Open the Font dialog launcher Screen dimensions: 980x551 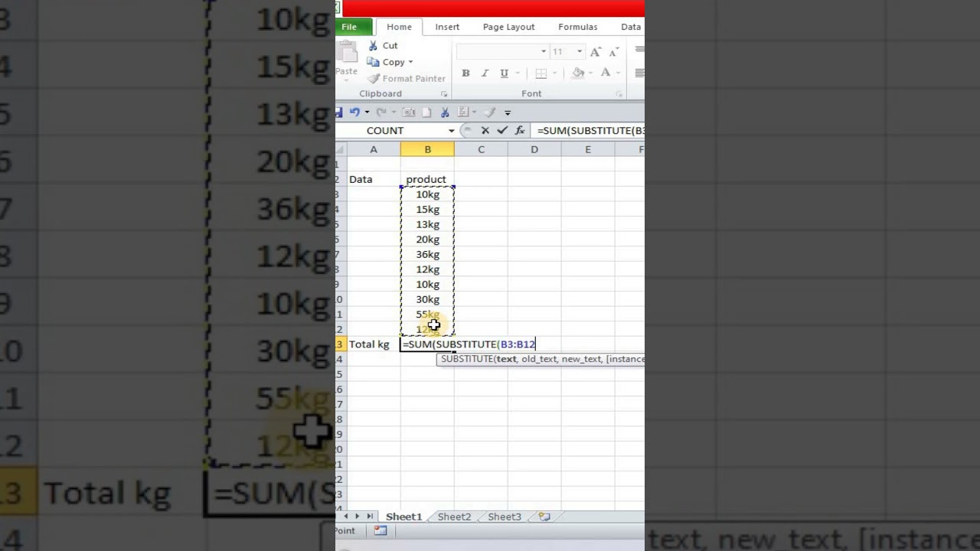pos(619,94)
